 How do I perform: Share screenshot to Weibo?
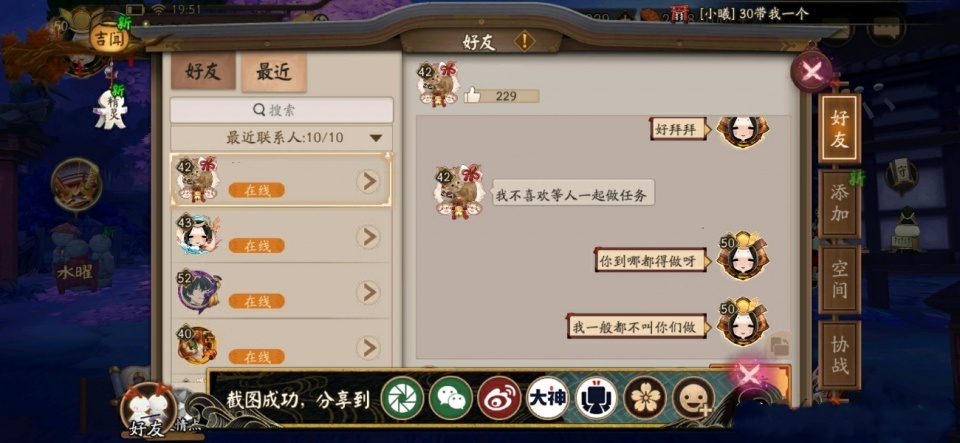click(499, 398)
